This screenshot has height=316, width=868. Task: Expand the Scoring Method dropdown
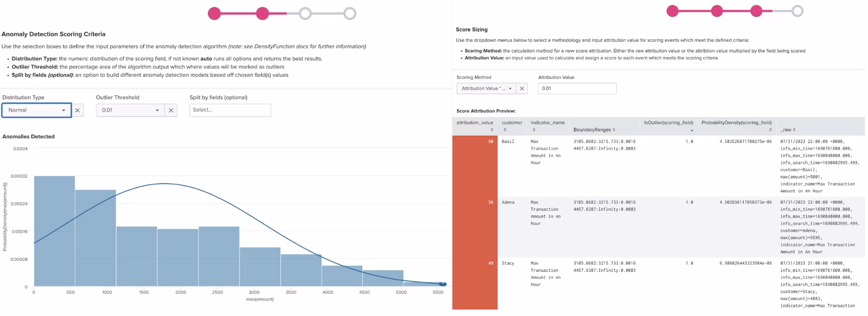(486, 88)
